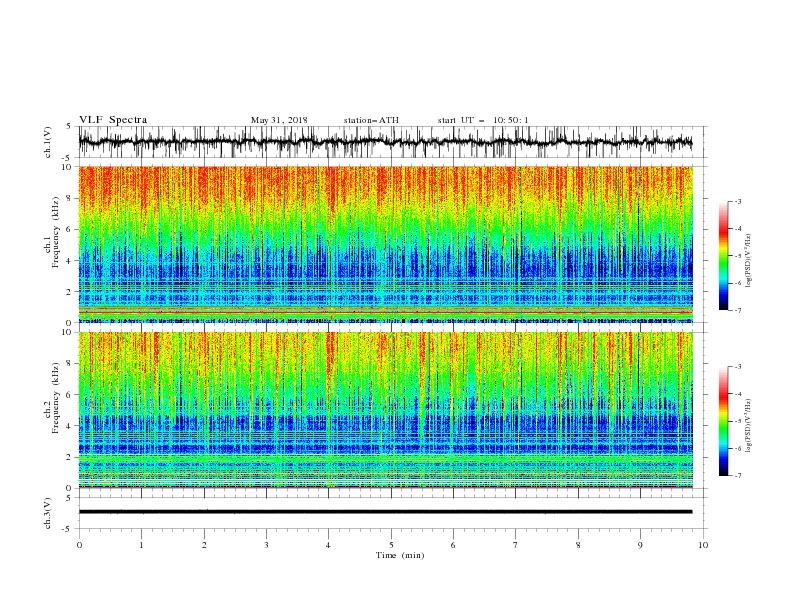Click the "-5" tick on lower color bar

pos(737,421)
